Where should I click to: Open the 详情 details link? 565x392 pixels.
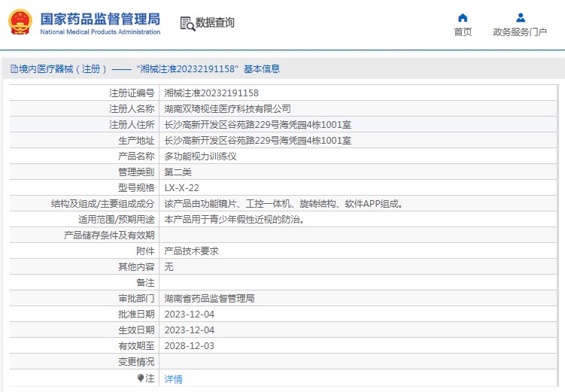(173, 379)
